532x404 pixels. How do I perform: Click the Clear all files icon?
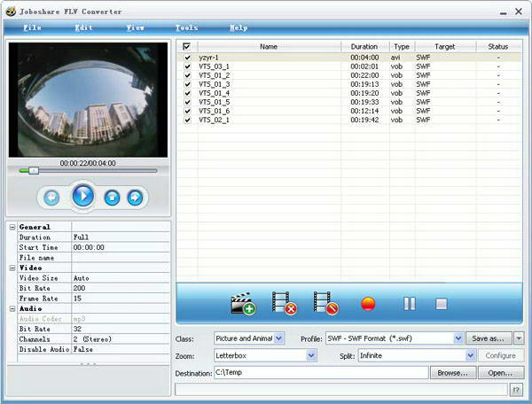coord(325,304)
